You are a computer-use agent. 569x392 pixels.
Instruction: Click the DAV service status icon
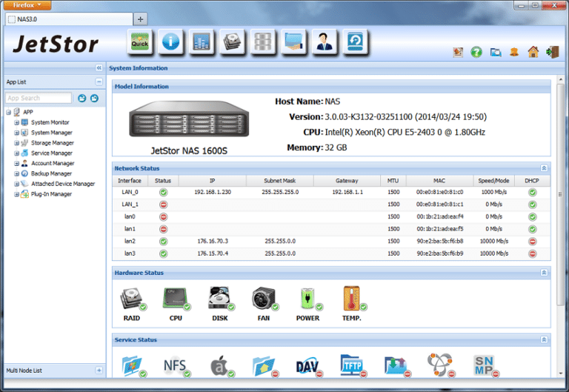[309, 366]
